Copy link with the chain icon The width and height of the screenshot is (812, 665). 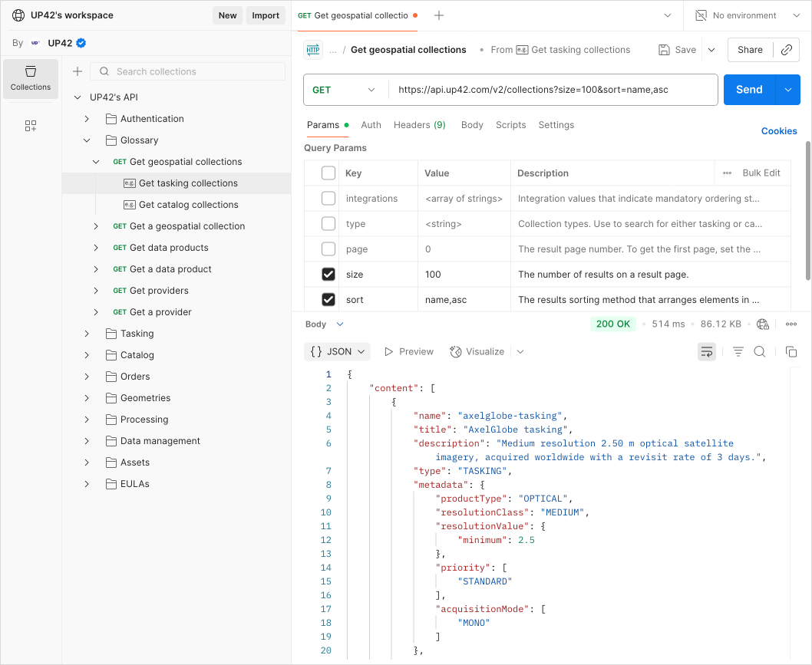(x=787, y=50)
